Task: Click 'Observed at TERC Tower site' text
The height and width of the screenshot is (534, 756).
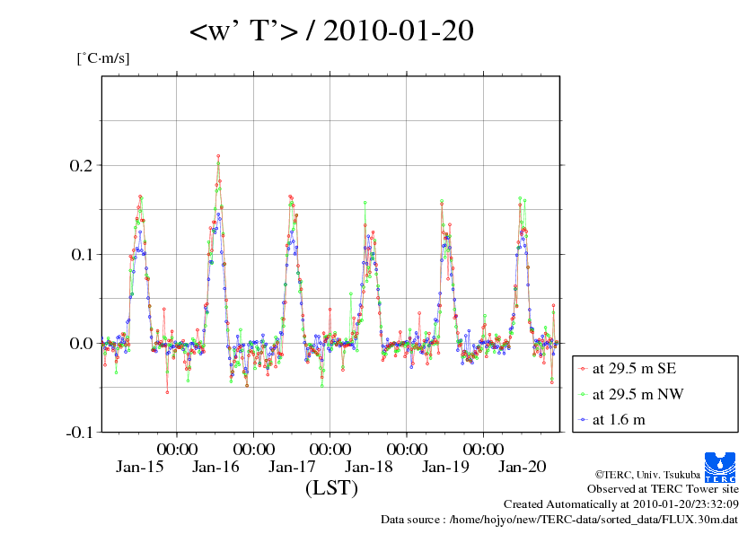Action: (x=663, y=489)
